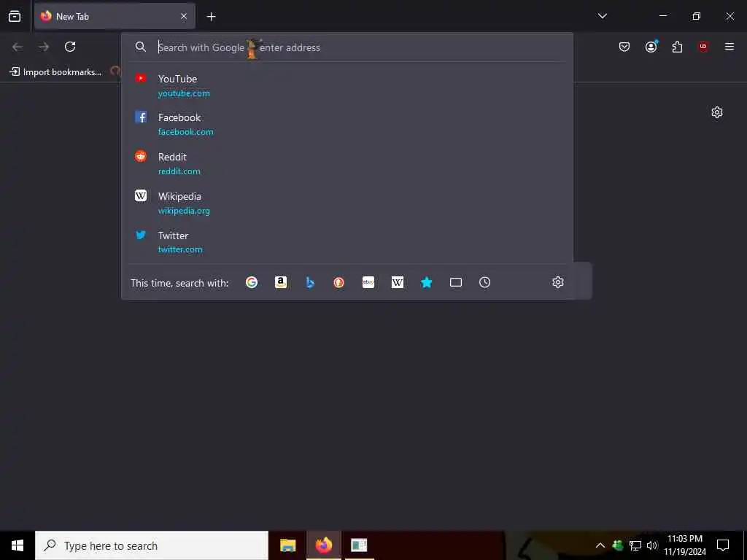Image resolution: width=747 pixels, height=560 pixels.
Task: Search bookmarks using the star icon
Action: click(426, 282)
